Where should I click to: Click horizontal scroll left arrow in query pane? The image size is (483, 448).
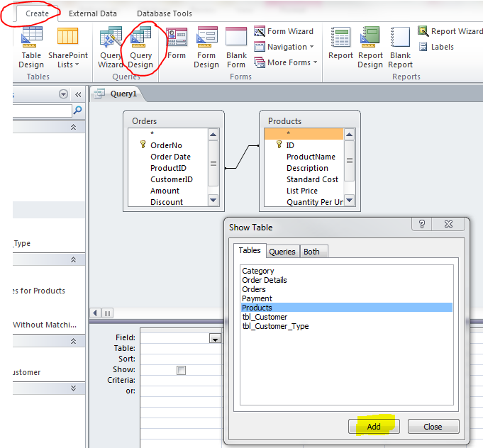point(95,313)
